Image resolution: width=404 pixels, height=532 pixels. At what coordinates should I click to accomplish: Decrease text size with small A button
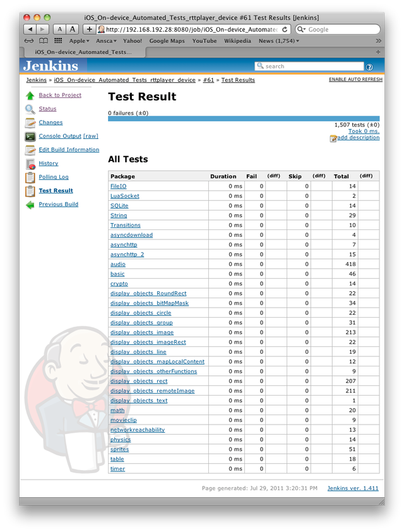click(x=59, y=30)
